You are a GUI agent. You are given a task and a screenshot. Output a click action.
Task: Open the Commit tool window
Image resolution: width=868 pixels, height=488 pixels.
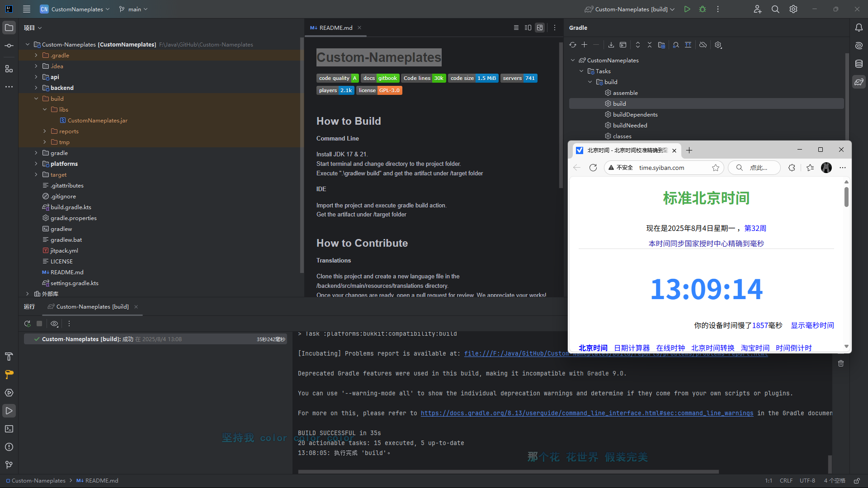pos(9,46)
